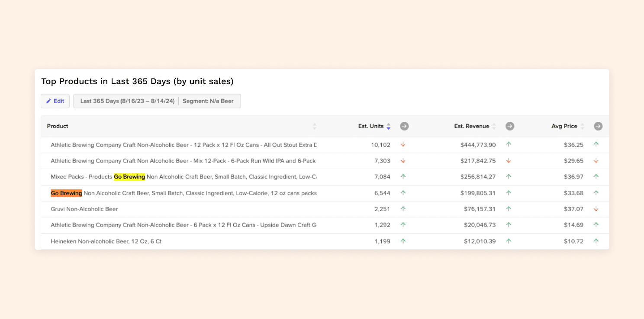Open the Segment: N/a Beer filter
The height and width of the screenshot is (319, 644).
pyautogui.click(x=208, y=101)
